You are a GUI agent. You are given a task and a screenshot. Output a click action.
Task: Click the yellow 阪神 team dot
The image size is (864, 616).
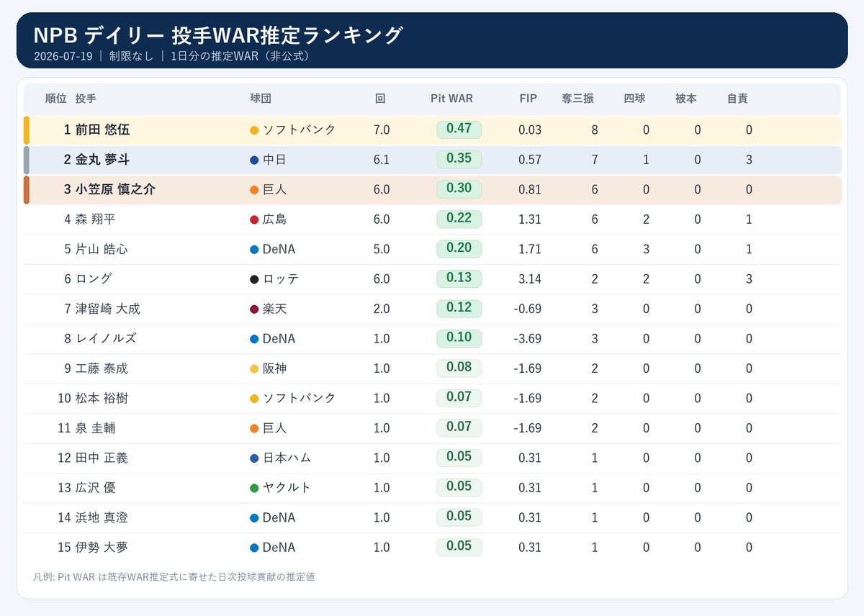(x=254, y=369)
